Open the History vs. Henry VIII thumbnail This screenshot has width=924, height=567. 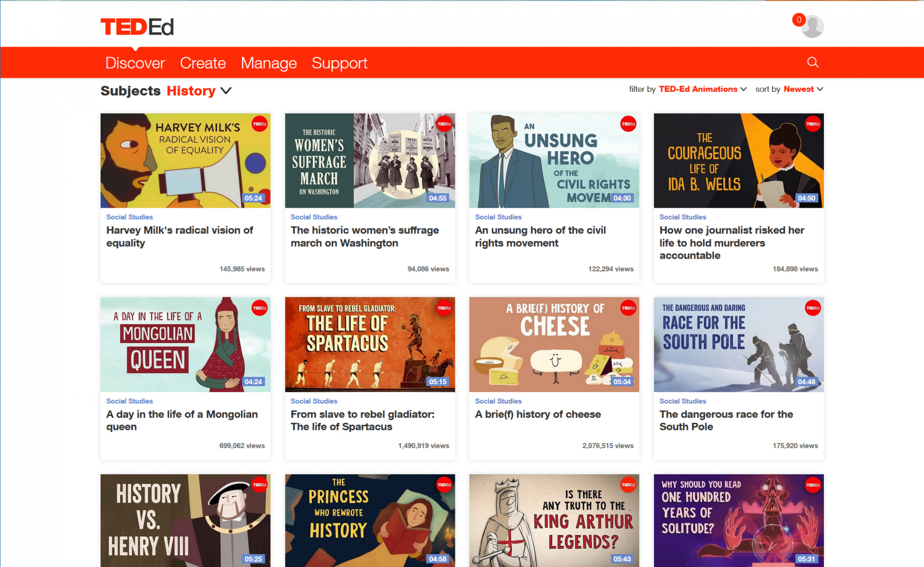tap(185, 520)
